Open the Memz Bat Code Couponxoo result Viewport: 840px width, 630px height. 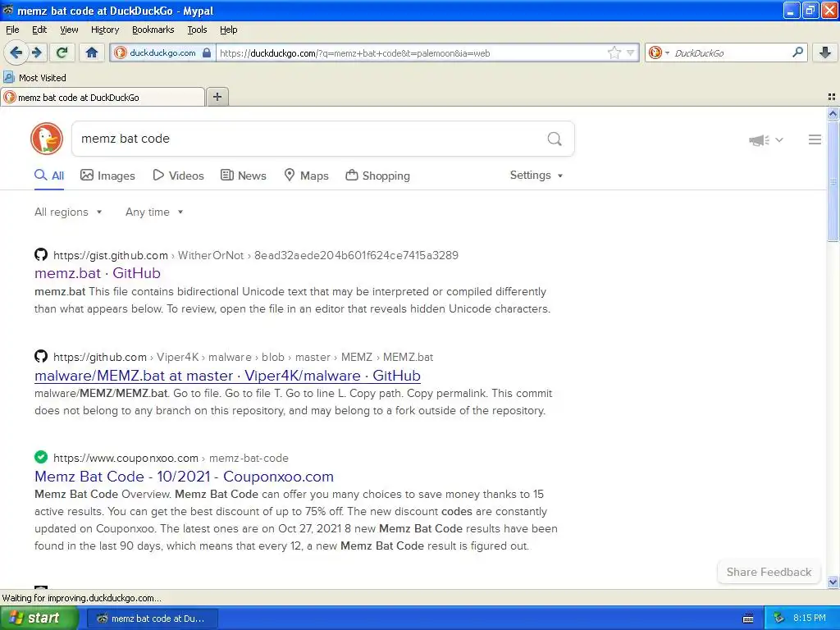click(x=184, y=477)
